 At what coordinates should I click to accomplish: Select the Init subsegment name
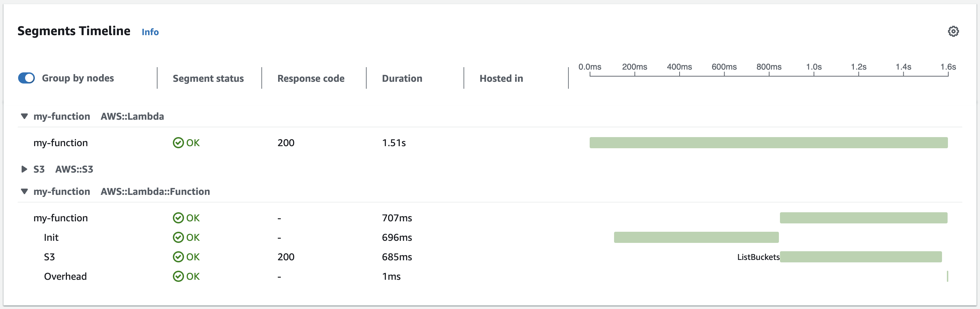[51, 238]
